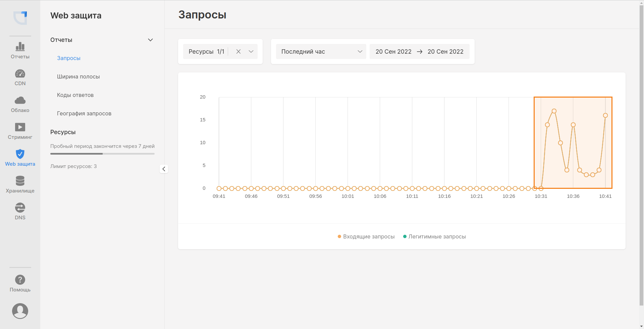Click the 10:31 axis label
644x329 pixels.
coord(541,196)
